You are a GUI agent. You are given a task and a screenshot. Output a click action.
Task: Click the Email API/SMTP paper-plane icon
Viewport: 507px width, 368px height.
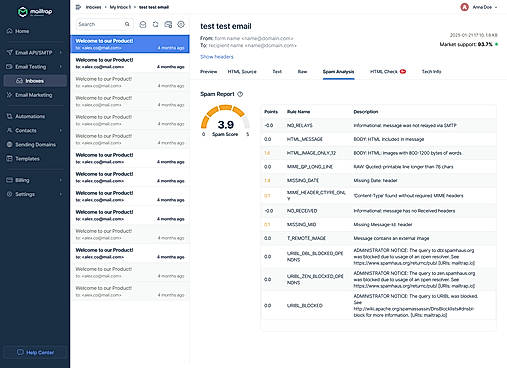click(9, 52)
